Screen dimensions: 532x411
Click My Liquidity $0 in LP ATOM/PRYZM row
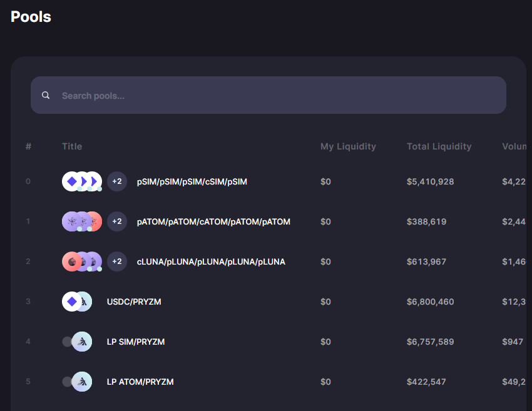(325, 382)
